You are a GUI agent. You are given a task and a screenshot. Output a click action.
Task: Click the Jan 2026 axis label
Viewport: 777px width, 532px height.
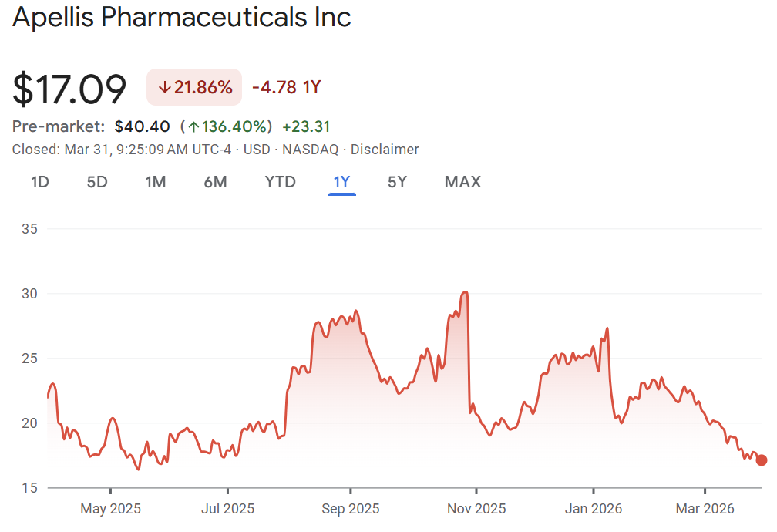pos(594,509)
